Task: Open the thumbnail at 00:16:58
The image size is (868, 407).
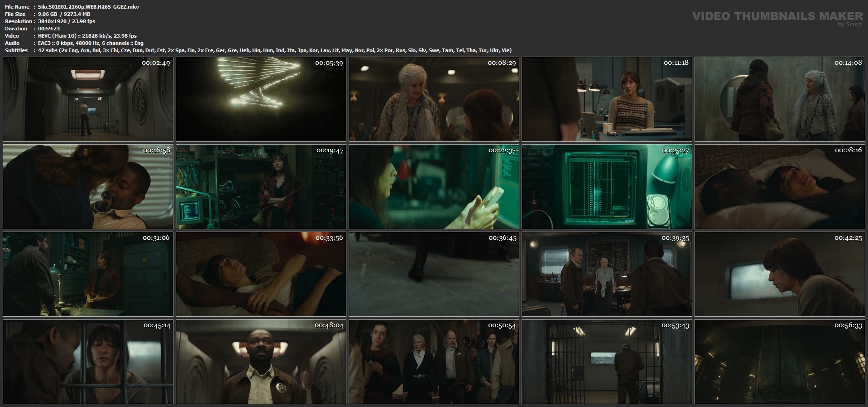Action: (x=88, y=187)
